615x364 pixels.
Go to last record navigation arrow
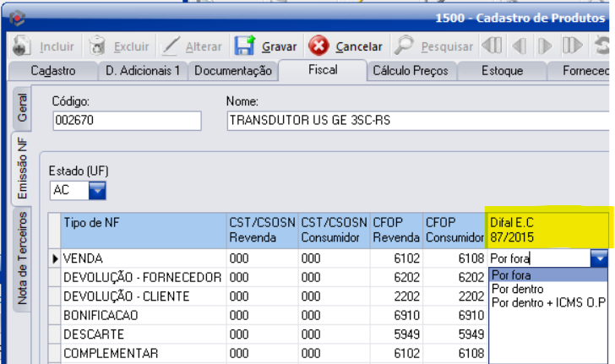pyautogui.click(x=573, y=46)
